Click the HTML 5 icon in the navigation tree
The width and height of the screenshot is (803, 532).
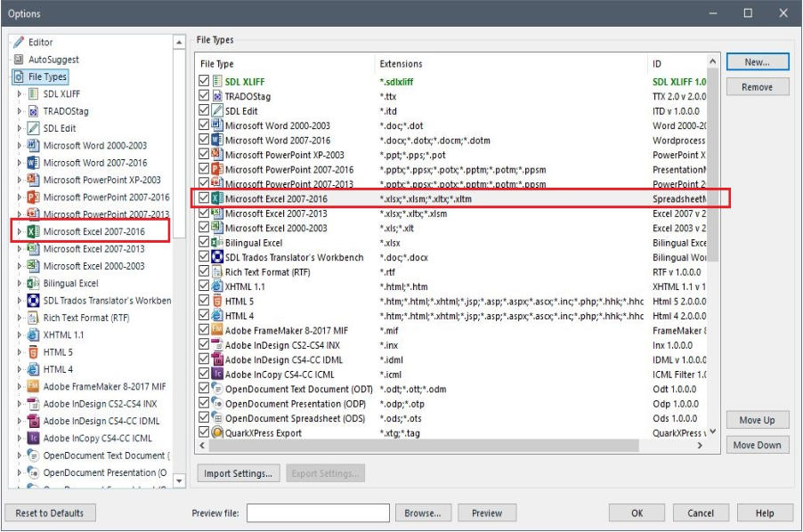pyautogui.click(x=33, y=352)
